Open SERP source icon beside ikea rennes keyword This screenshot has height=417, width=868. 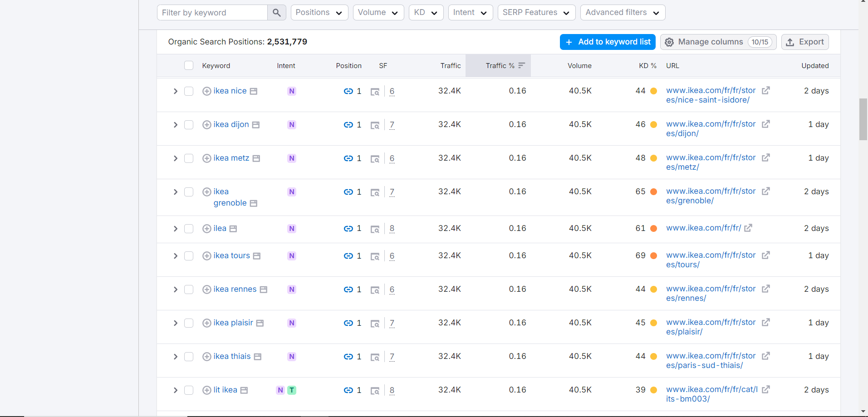pyautogui.click(x=264, y=289)
